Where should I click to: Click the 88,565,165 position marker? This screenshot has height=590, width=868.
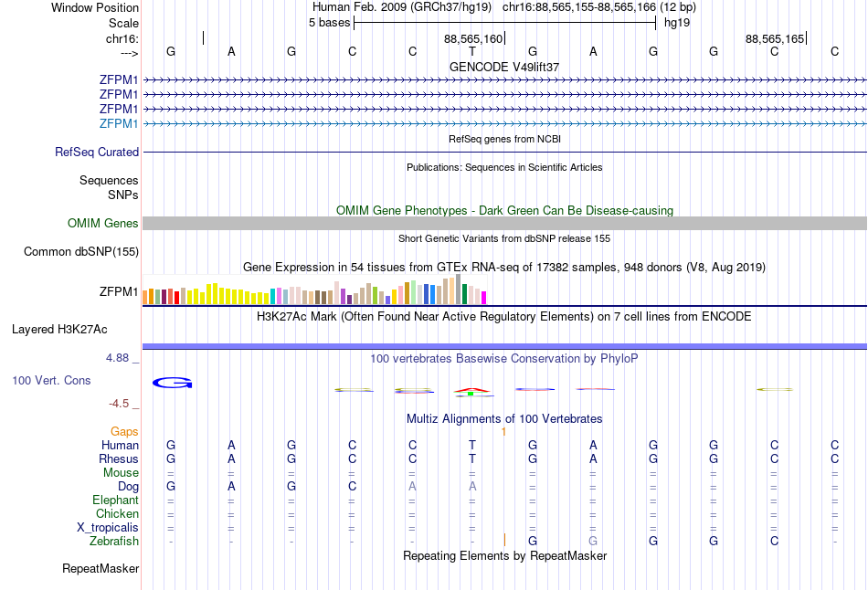[775, 38]
